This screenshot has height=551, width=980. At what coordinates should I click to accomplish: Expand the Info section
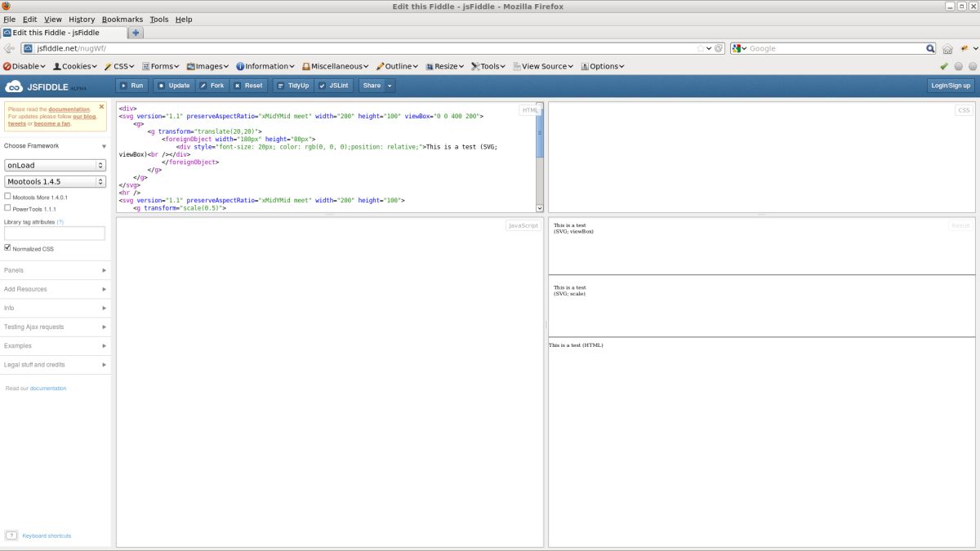click(x=56, y=308)
